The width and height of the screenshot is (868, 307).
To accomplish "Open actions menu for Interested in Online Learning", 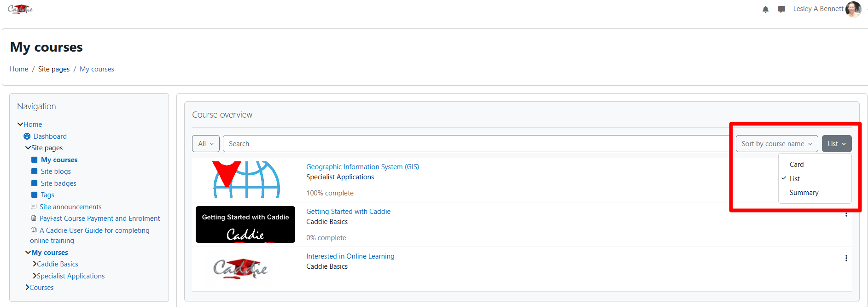I will [x=846, y=258].
